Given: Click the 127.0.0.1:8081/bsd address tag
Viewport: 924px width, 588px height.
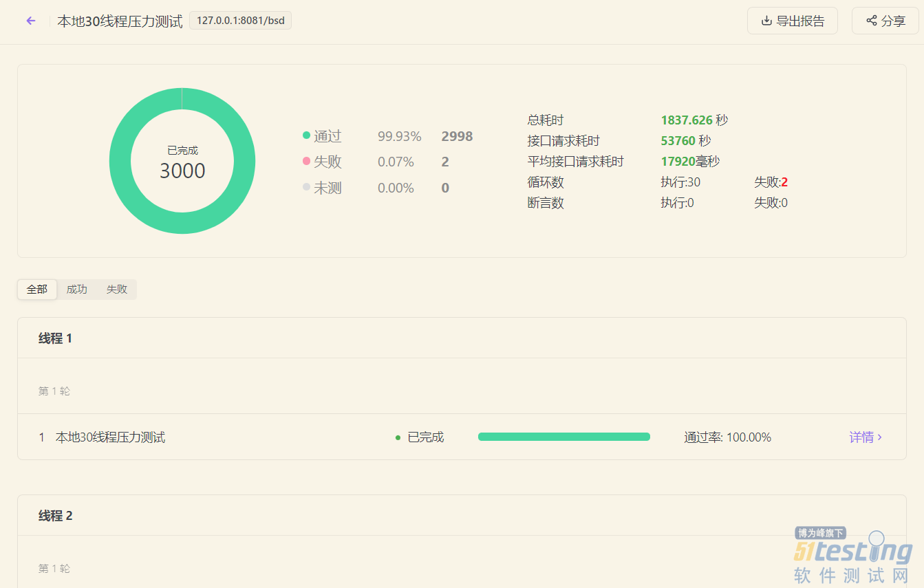Looking at the screenshot, I should 241,21.
